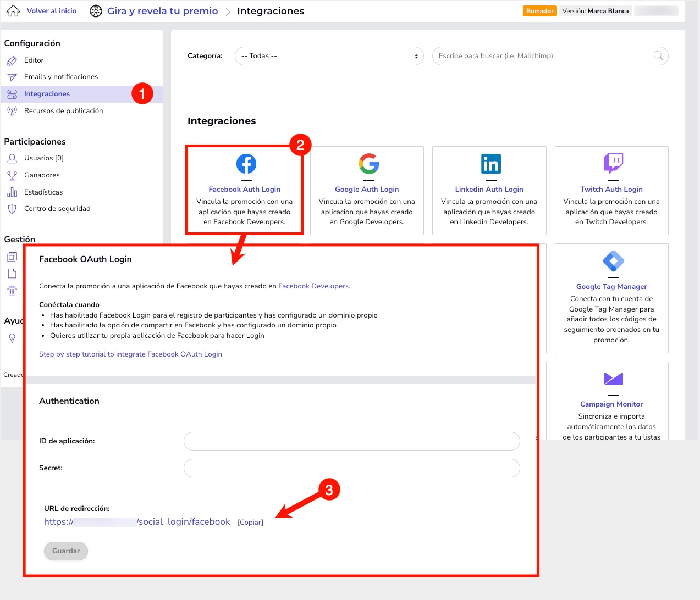Select Integraciones in the sidebar menu
The height and width of the screenshot is (600, 700).
click(47, 94)
